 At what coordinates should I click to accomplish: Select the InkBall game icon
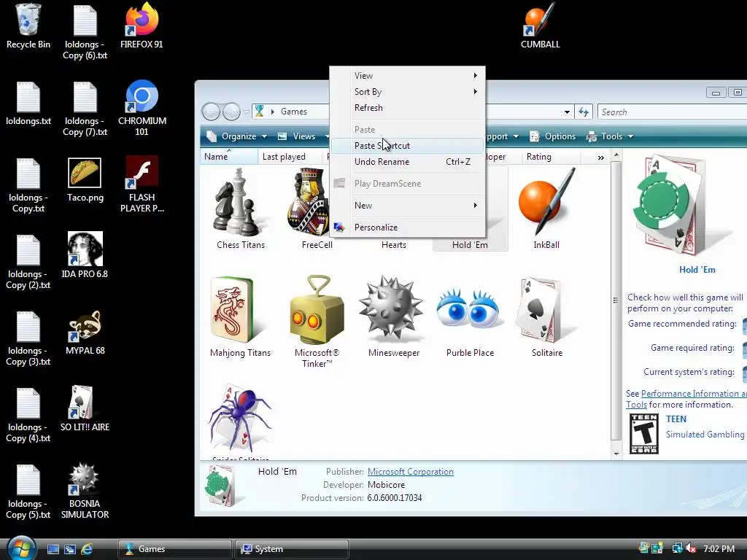546,209
